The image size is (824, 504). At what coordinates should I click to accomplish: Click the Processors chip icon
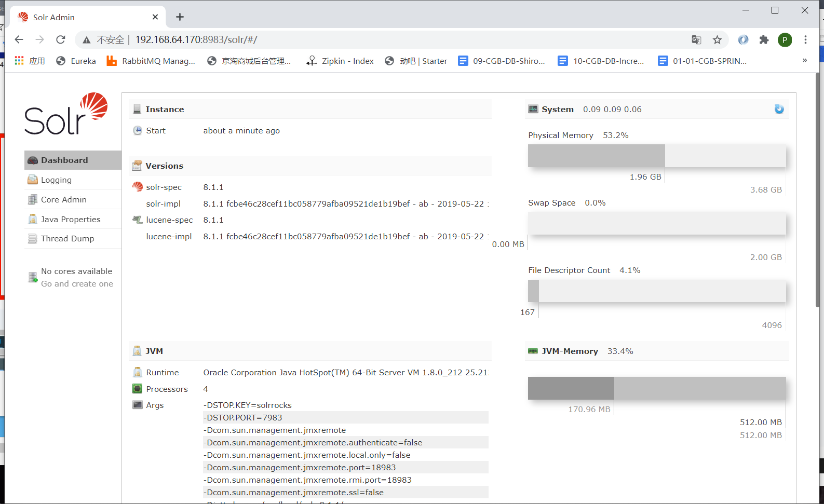point(137,389)
